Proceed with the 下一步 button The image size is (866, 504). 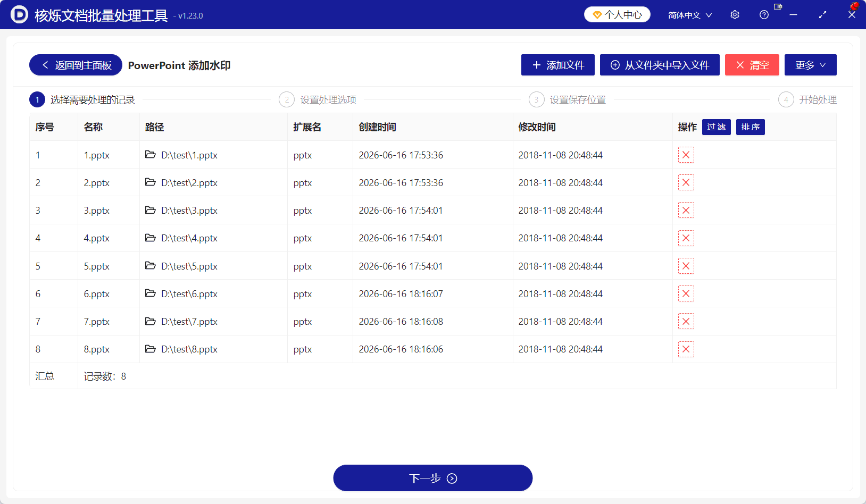click(x=432, y=478)
